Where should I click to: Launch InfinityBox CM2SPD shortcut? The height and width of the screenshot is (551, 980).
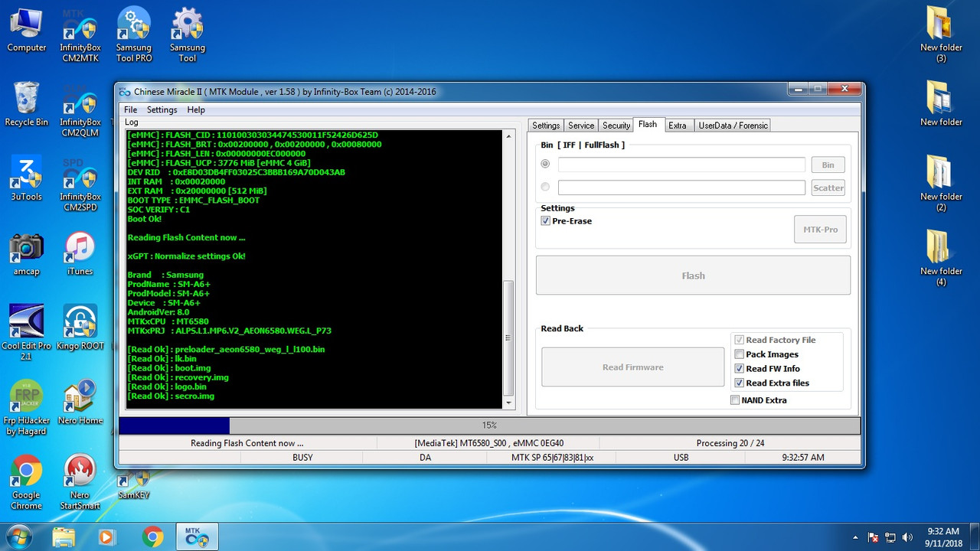(x=80, y=184)
